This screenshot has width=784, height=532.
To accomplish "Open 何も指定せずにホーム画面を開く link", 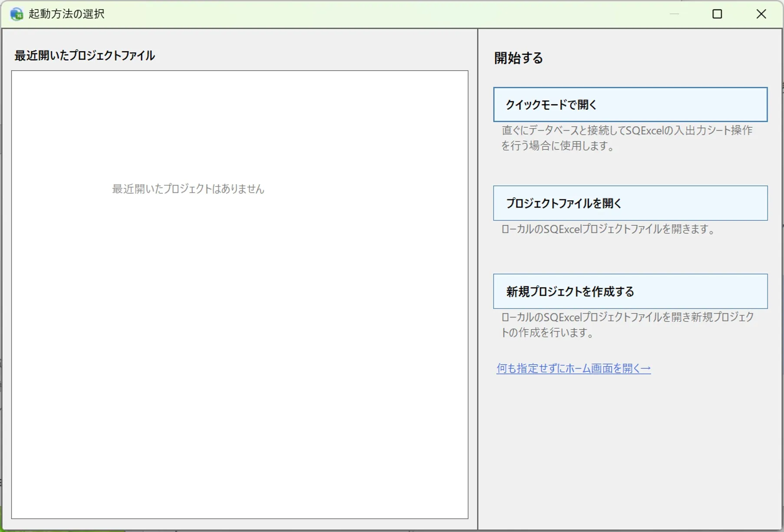I will pos(573,368).
